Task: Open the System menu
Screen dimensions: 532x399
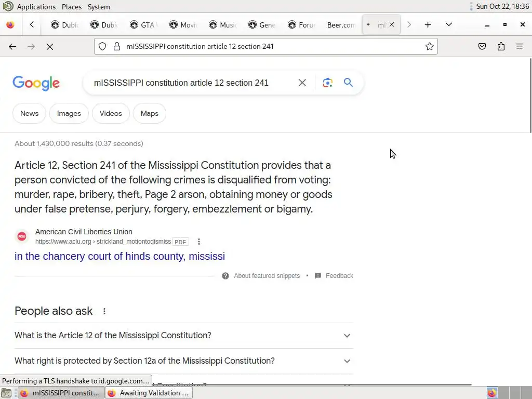Action: point(99,6)
